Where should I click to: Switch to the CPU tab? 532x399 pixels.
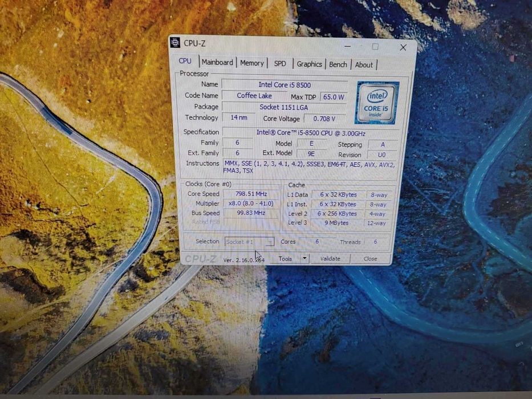[185, 61]
